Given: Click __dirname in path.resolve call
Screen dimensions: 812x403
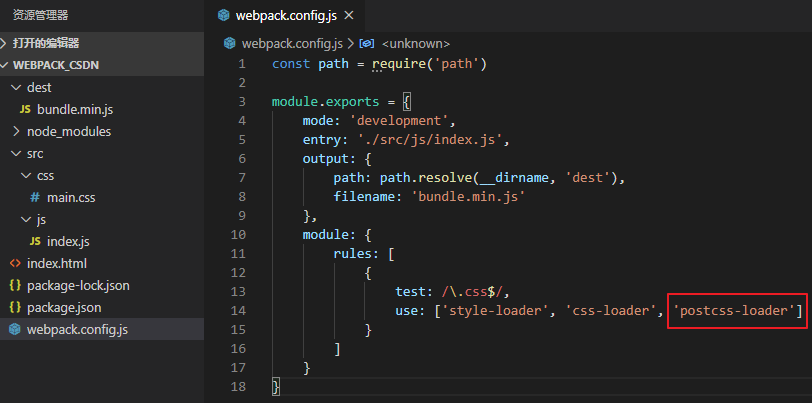Looking at the screenshot, I should tap(514, 178).
